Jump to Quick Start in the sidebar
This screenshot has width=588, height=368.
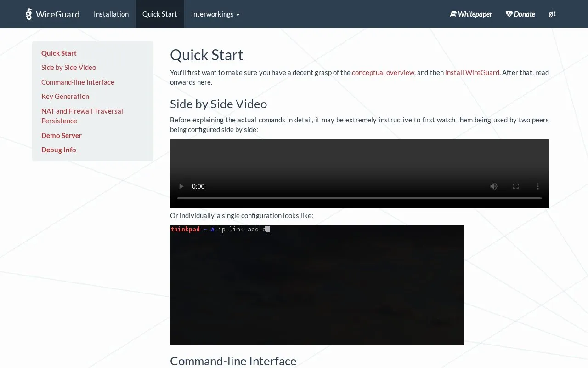pyautogui.click(x=59, y=53)
